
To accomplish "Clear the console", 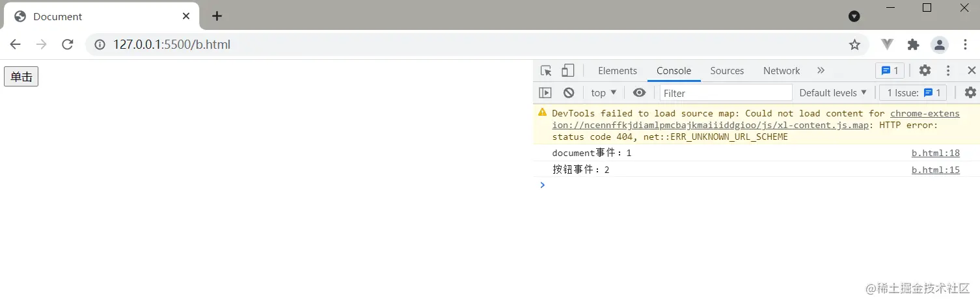I will [569, 92].
